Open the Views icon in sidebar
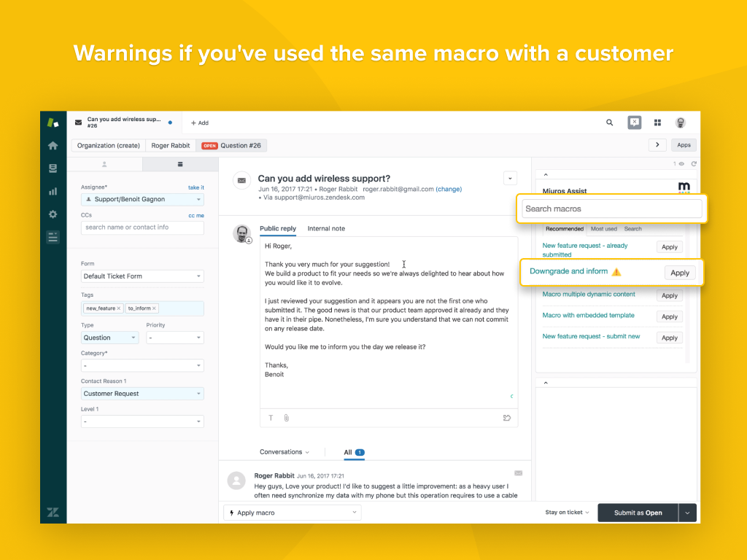Image resolution: width=747 pixels, height=560 pixels. point(53,168)
